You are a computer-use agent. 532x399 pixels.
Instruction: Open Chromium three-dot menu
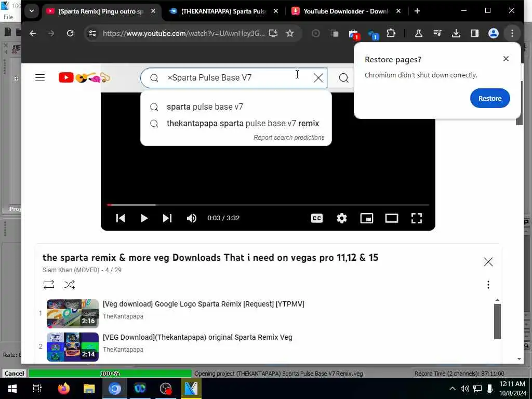click(512, 33)
